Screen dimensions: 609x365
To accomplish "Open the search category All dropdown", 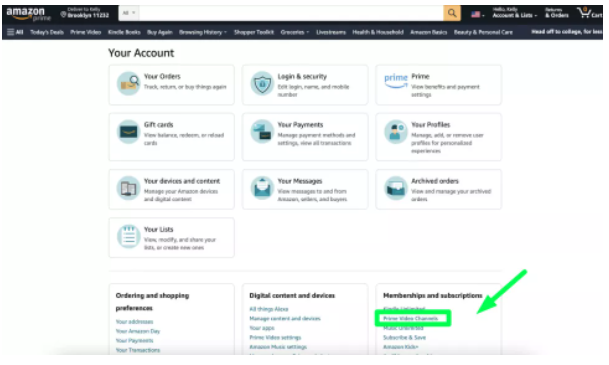I will [x=129, y=13].
